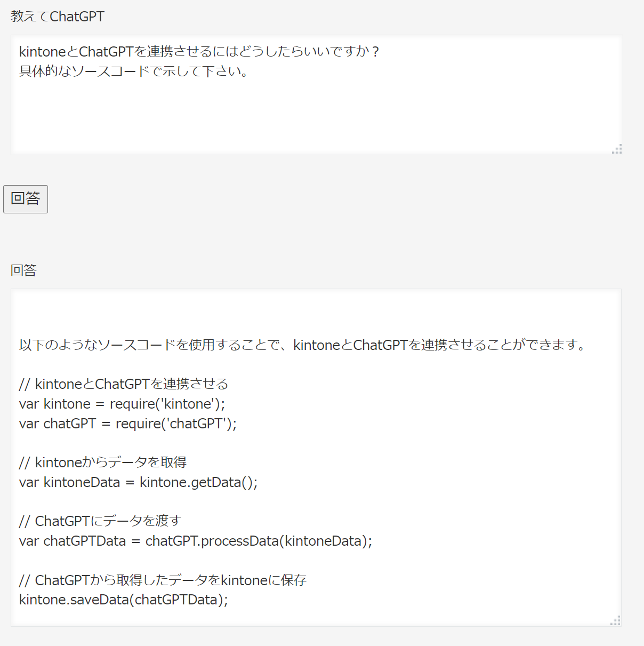
Task: Click the 回答 label above the answer box
Action: 23,270
